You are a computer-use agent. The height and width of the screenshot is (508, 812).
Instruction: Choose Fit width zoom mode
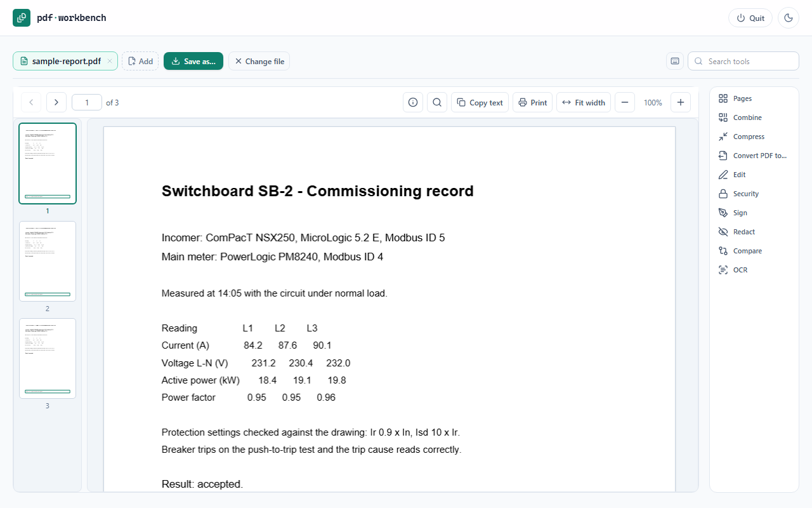[x=584, y=102]
